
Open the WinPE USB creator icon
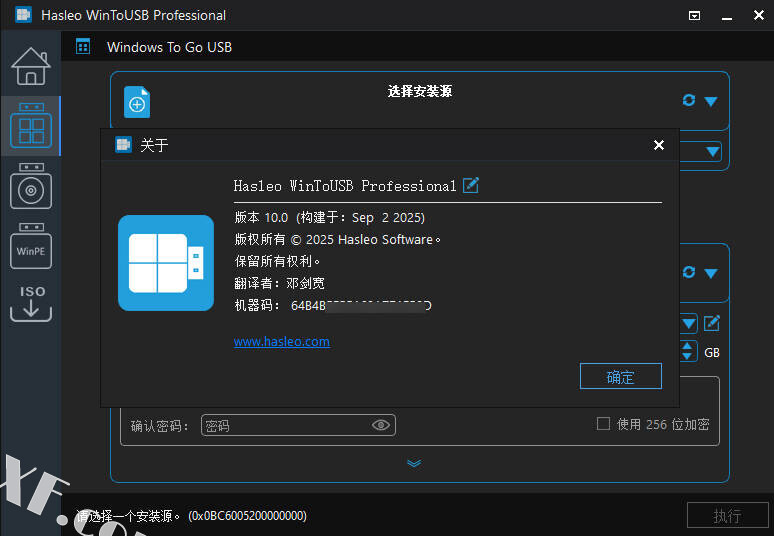click(30, 247)
